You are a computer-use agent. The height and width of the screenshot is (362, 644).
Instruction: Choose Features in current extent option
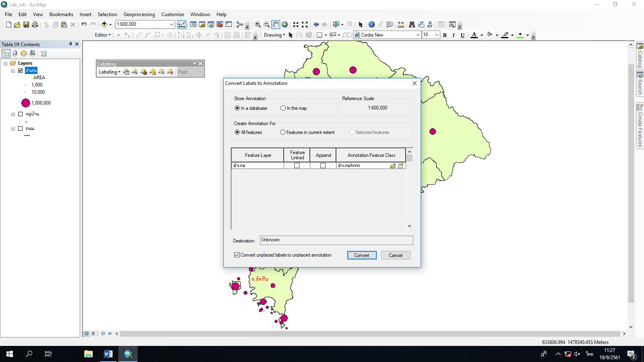283,132
